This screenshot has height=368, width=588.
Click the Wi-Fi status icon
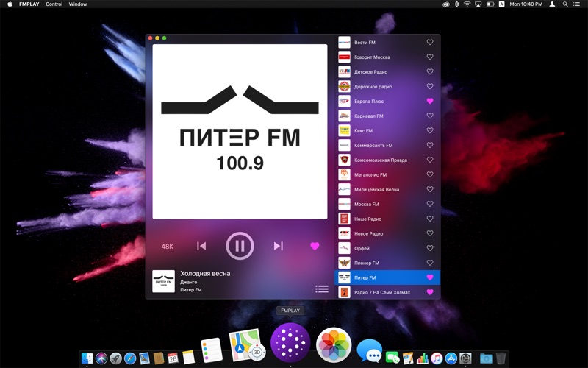(x=467, y=4)
